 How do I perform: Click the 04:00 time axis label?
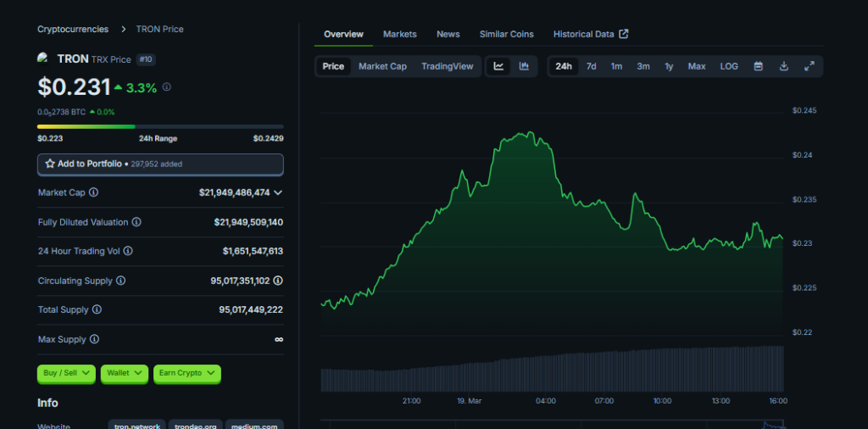(x=546, y=401)
